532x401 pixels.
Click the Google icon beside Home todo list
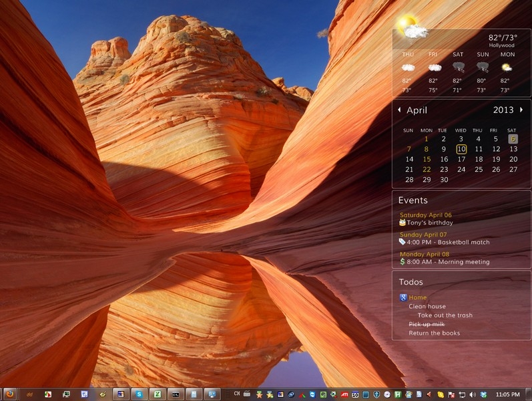pyautogui.click(x=403, y=297)
